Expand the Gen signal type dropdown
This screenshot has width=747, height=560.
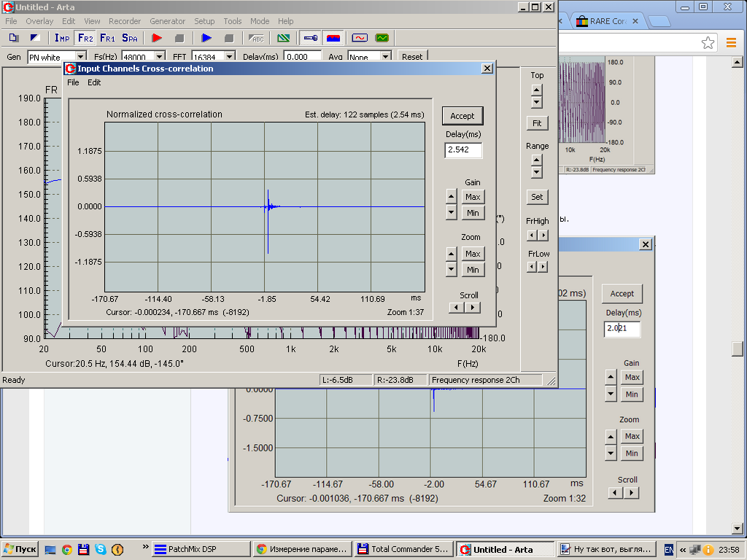click(x=80, y=57)
